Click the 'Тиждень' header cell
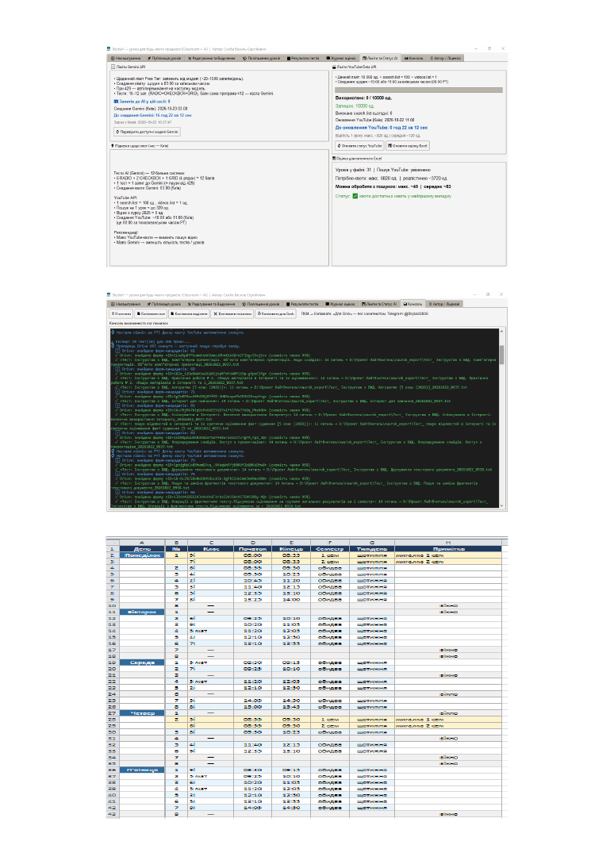 click(x=372, y=548)
